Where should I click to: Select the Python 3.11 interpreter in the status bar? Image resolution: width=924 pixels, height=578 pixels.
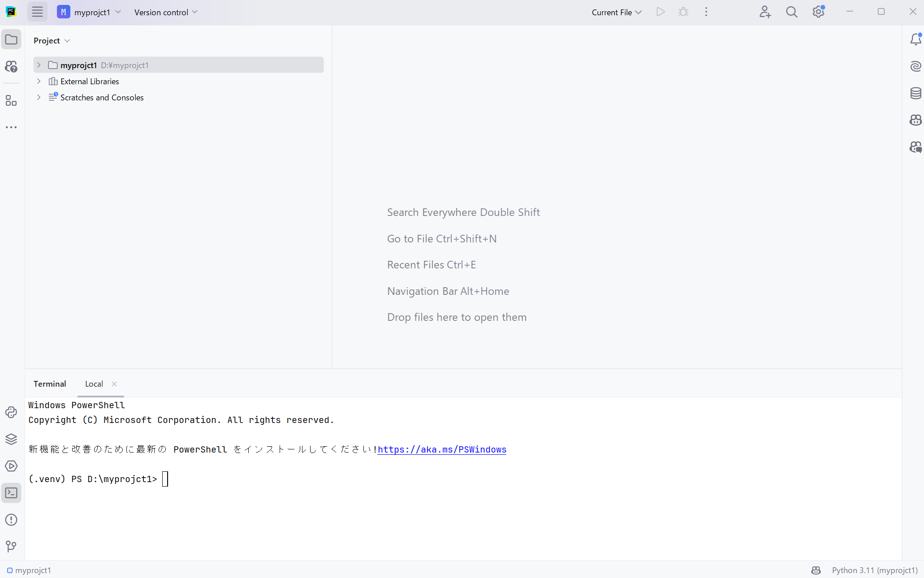click(874, 570)
